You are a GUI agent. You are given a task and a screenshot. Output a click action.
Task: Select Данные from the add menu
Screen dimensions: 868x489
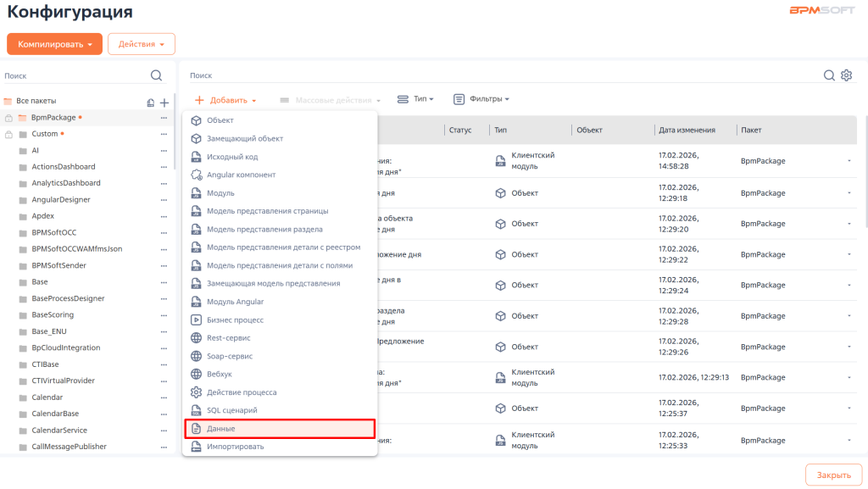(280, 429)
